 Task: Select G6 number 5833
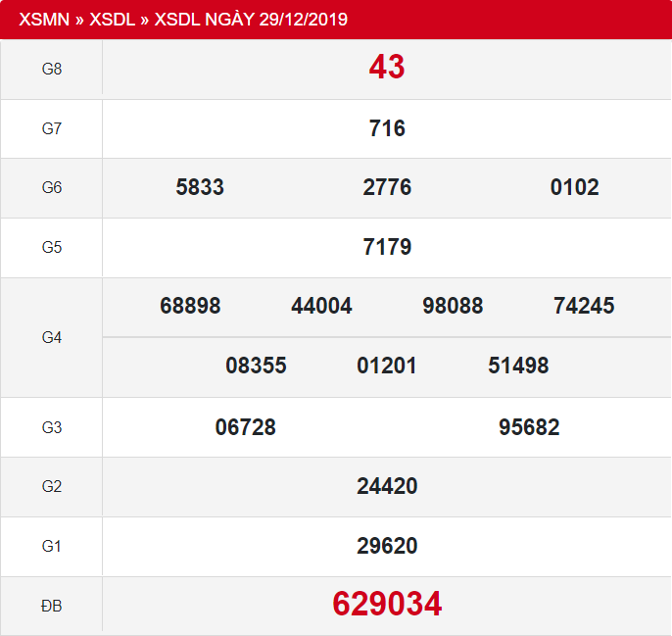pos(200,188)
